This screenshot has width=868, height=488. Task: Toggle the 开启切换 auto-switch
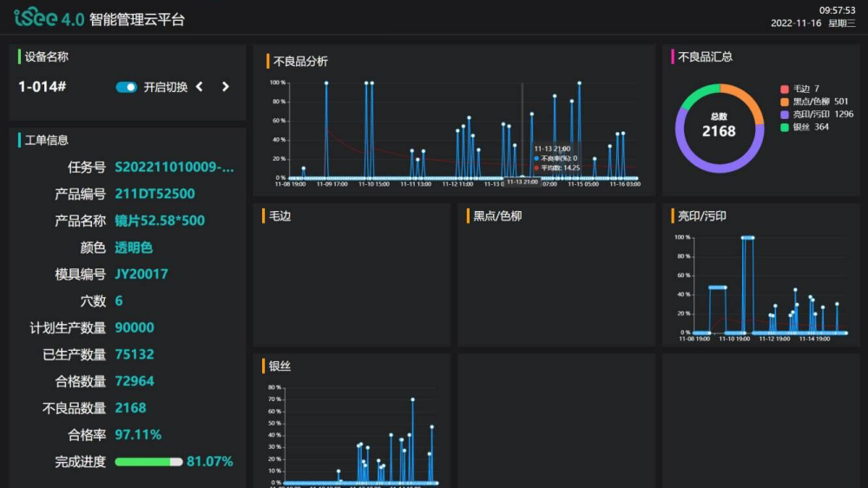coord(126,87)
